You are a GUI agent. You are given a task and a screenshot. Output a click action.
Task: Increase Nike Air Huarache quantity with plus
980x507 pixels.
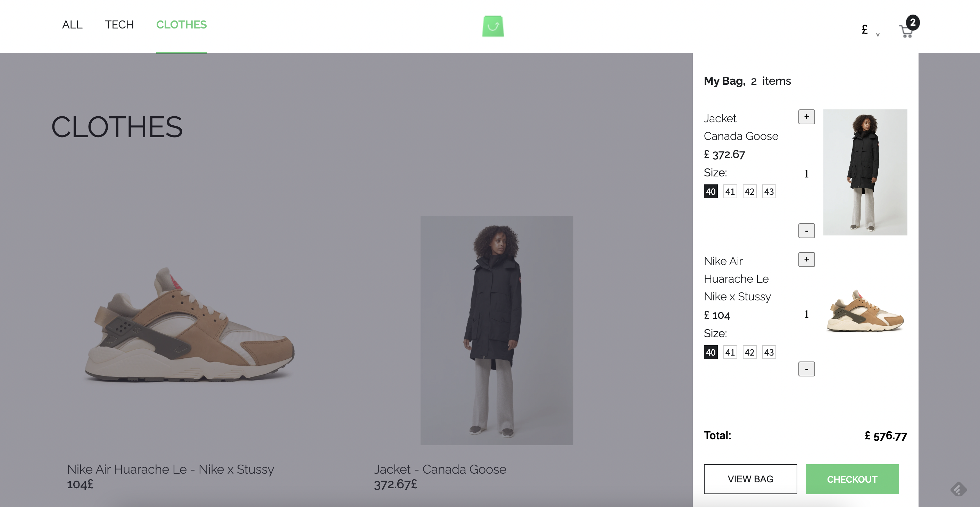point(806,260)
